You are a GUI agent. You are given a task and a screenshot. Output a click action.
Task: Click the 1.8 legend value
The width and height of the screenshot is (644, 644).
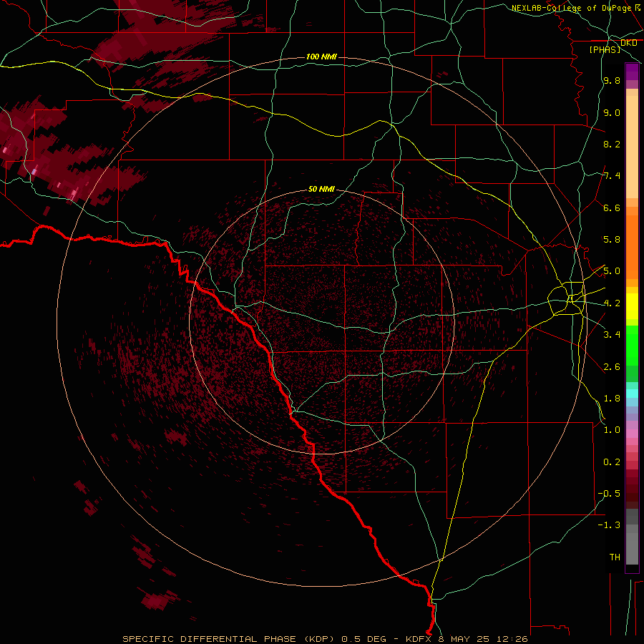(x=612, y=399)
